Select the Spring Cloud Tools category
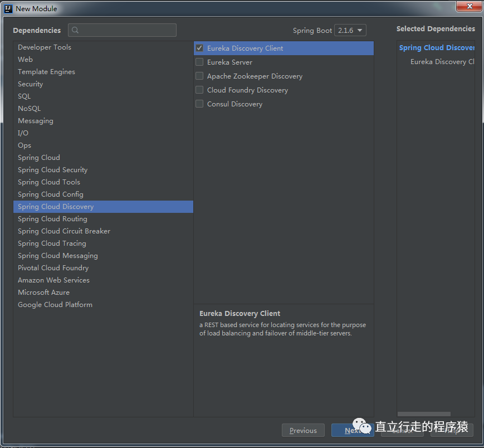The image size is (484, 448). tap(103, 182)
